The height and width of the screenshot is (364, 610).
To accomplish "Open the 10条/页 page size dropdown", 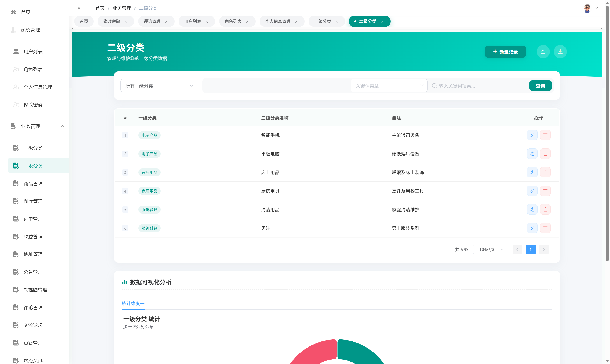I will (489, 249).
